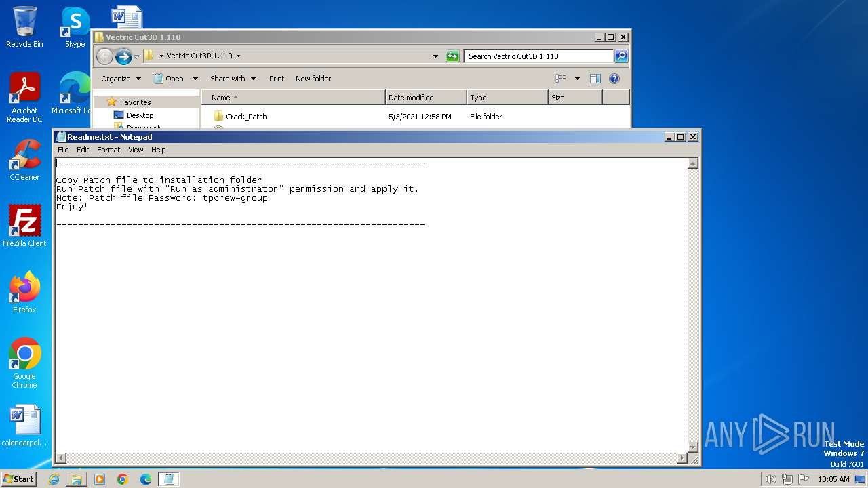Launch CCleaner from the desktop
868x488 pixels.
tap(24, 160)
